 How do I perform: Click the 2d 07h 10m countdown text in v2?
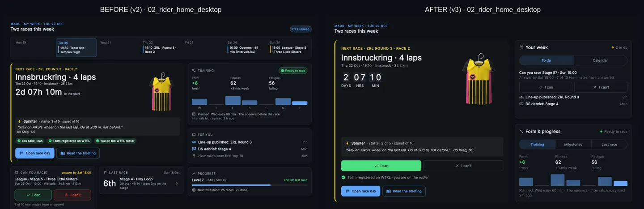38,92
